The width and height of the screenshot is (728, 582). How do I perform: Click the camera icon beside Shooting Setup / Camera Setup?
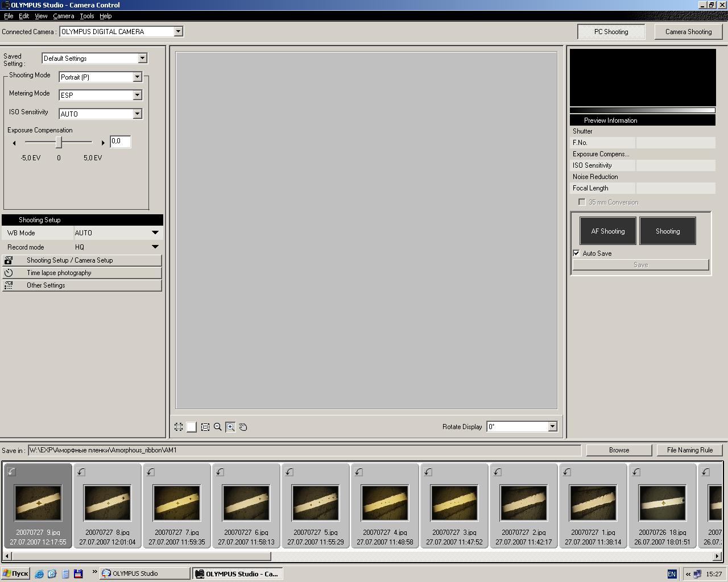pyautogui.click(x=9, y=260)
